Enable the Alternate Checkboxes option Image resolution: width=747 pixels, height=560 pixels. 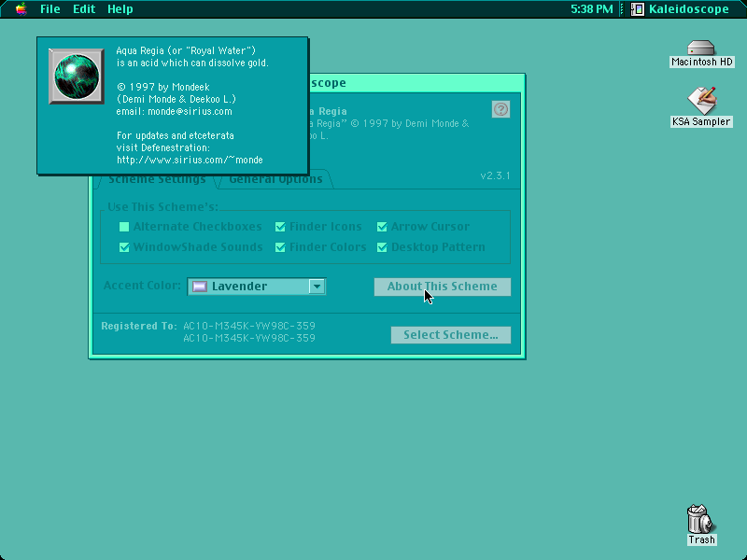click(x=124, y=227)
